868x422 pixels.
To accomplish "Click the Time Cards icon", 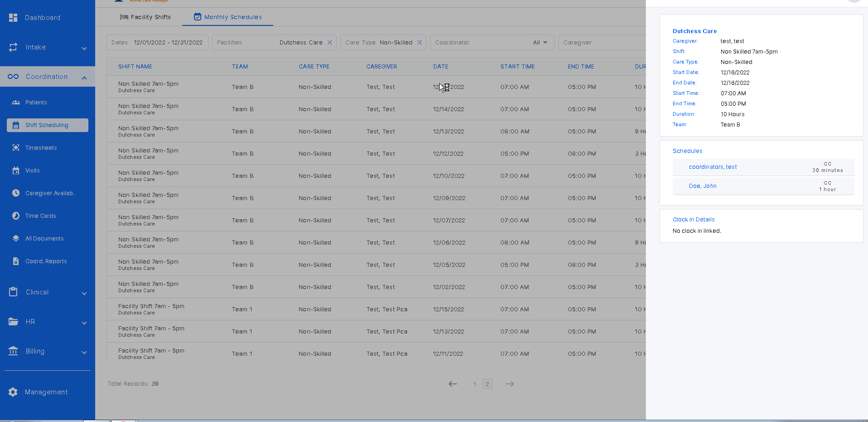I will tap(16, 216).
